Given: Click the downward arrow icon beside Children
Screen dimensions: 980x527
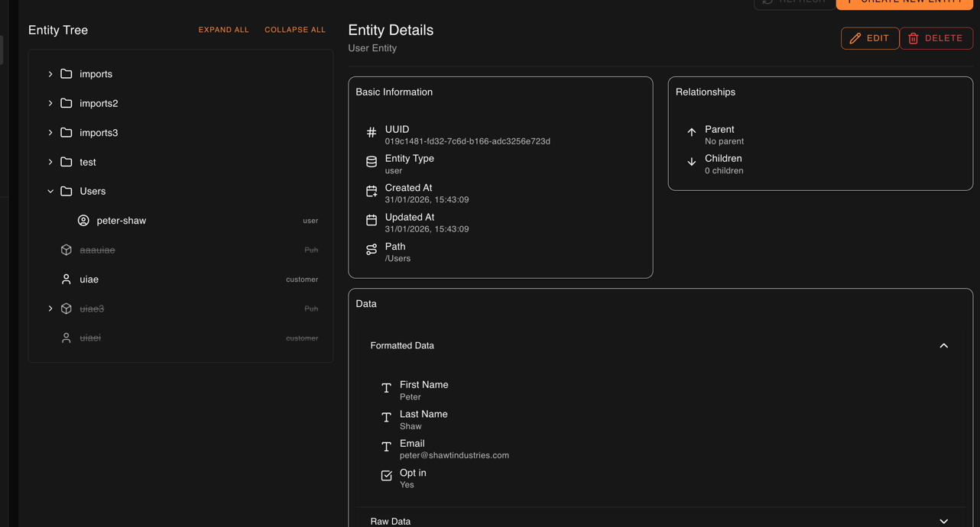Looking at the screenshot, I should tap(692, 161).
